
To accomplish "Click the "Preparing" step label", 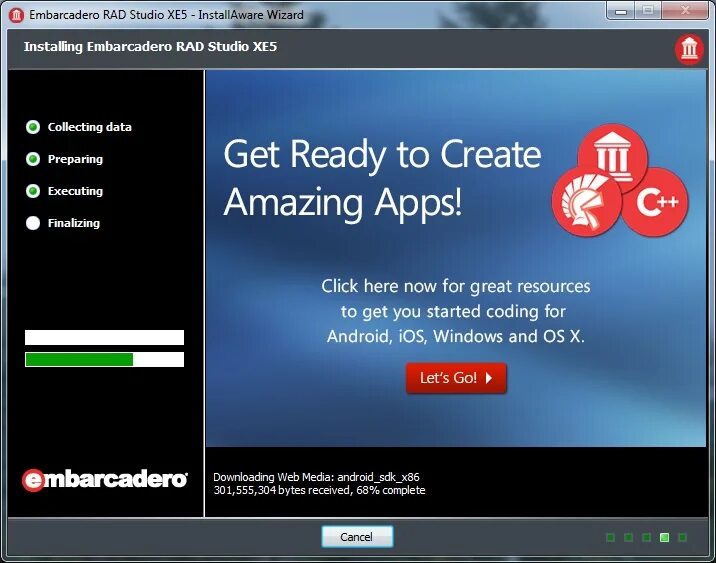I will click(x=75, y=159).
